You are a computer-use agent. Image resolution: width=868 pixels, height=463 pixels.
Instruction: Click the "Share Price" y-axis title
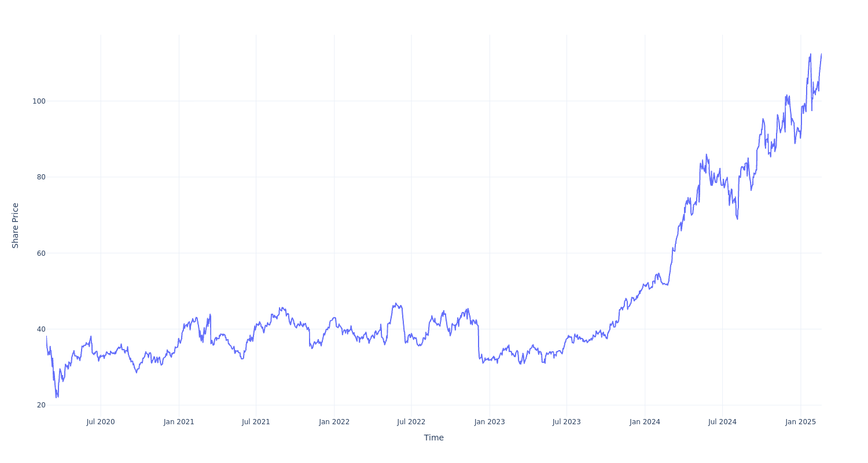point(16,226)
